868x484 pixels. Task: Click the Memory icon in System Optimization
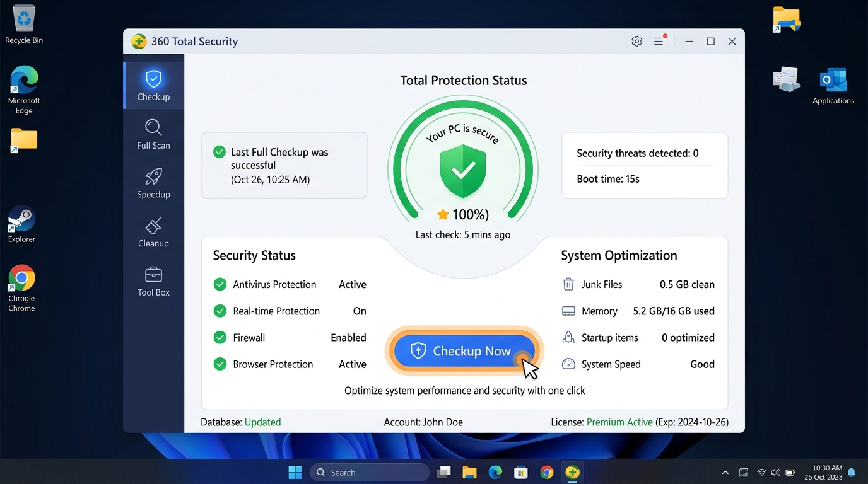coord(568,311)
